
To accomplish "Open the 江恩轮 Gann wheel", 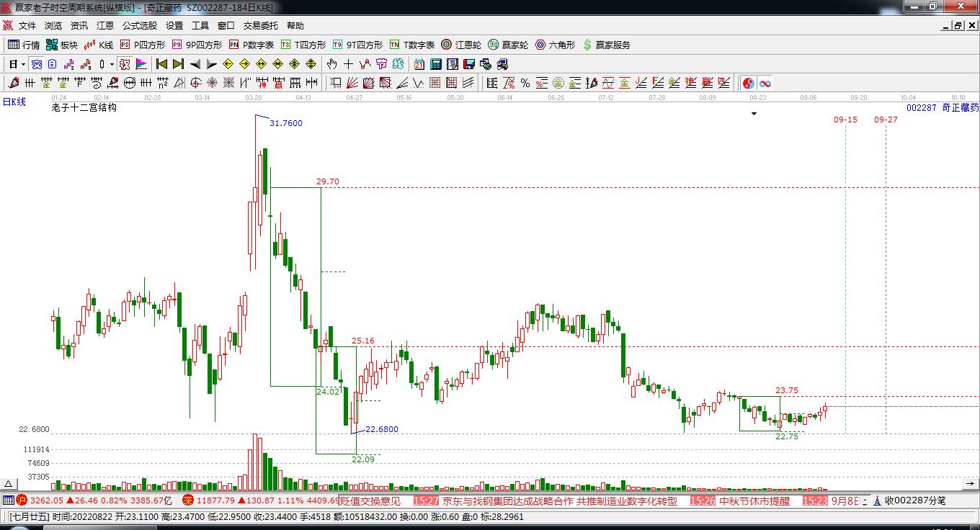I will [x=461, y=45].
